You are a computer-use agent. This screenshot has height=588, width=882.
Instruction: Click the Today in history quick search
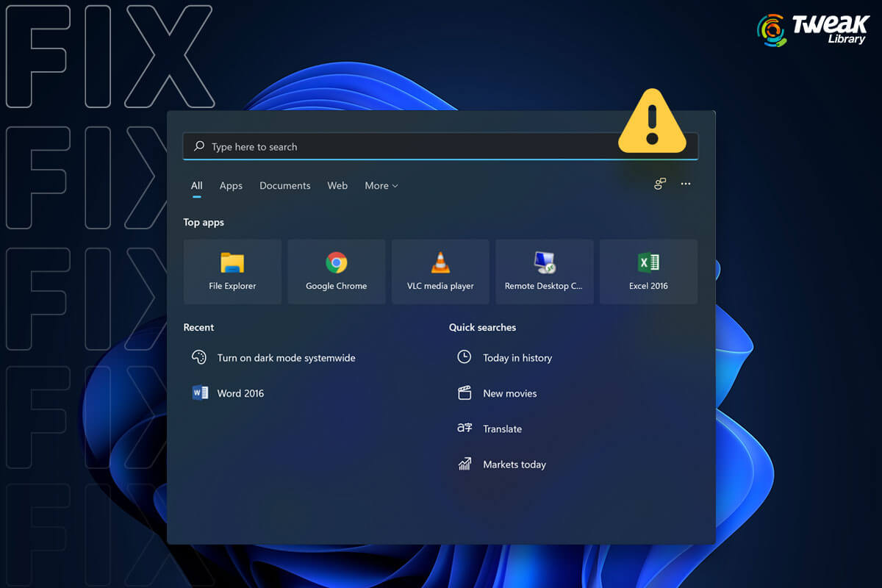coord(517,357)
